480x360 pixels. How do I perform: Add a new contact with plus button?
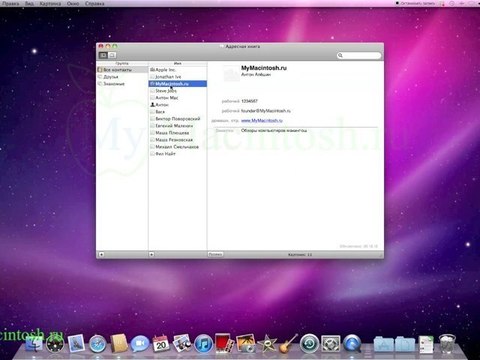tap(151, 254)
